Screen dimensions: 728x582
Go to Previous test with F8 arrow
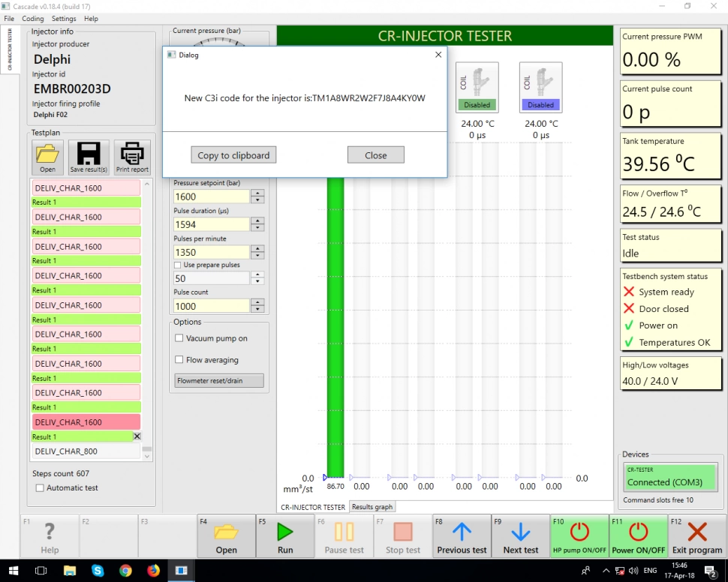point(462,536)
